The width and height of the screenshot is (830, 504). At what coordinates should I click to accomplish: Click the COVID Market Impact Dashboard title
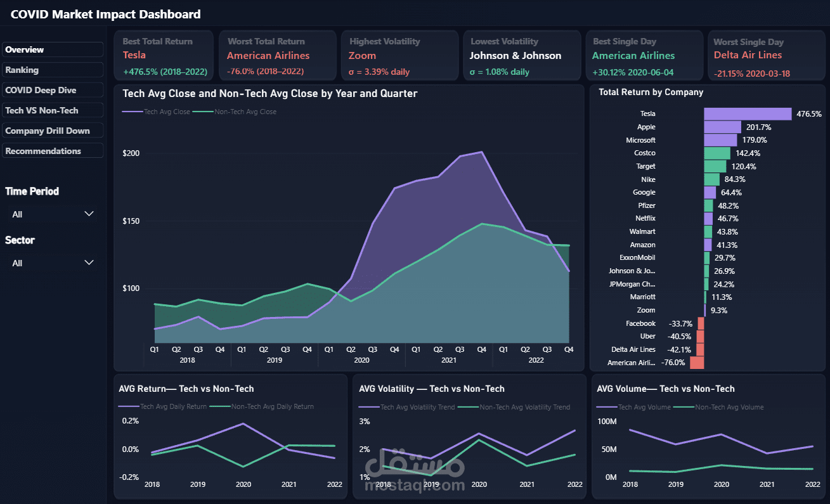(x=106, y=14)
